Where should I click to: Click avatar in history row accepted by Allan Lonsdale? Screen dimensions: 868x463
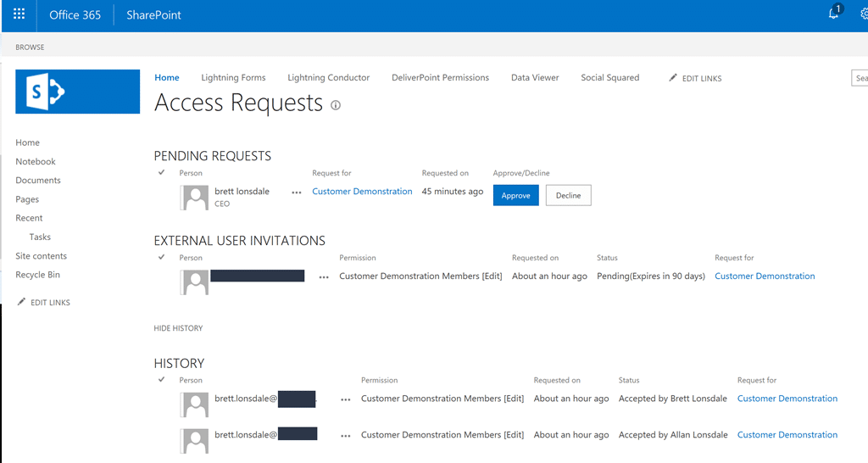[x=194, y=442]
